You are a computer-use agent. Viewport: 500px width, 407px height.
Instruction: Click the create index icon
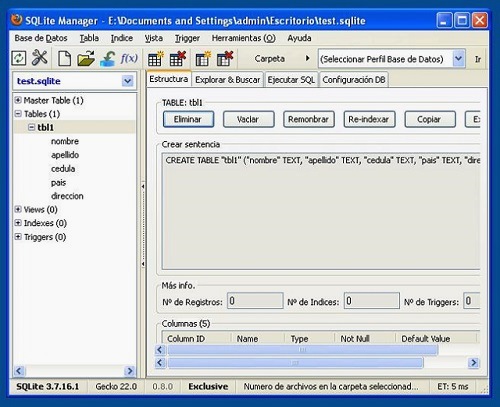(x=203, y=59)
